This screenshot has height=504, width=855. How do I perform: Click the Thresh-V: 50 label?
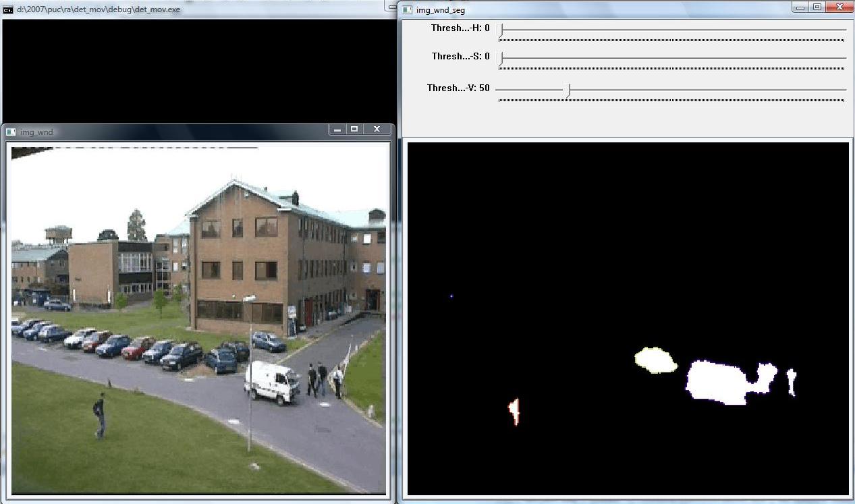pos(458,88)
